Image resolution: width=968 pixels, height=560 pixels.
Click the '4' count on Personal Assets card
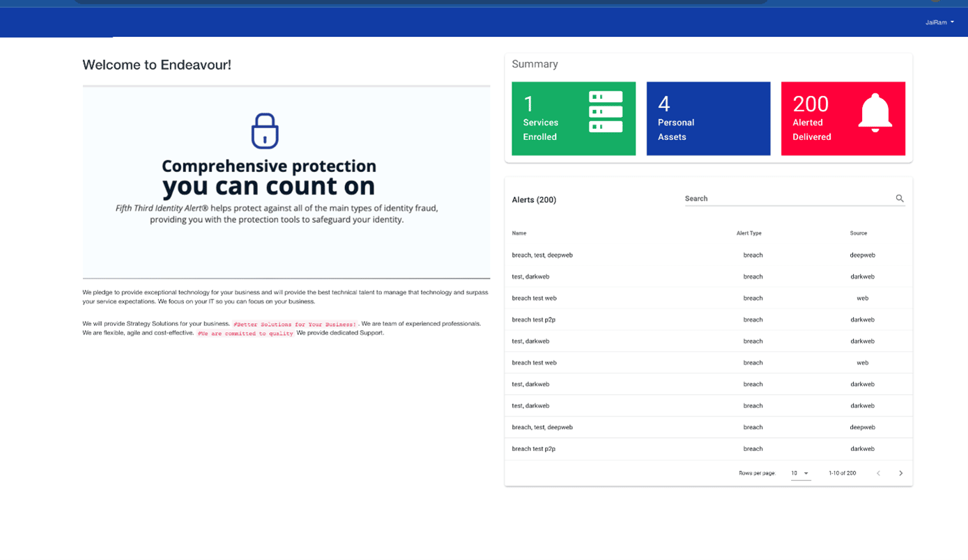664,104
